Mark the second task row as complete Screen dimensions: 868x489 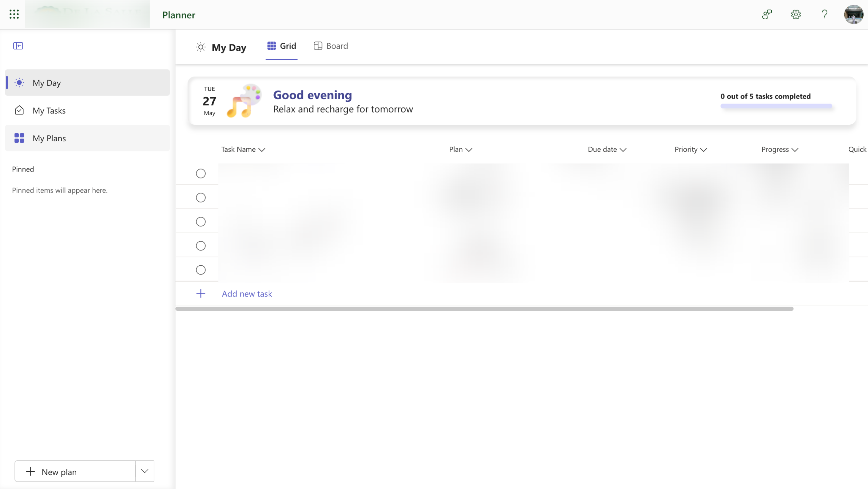[x=201, y=198]
